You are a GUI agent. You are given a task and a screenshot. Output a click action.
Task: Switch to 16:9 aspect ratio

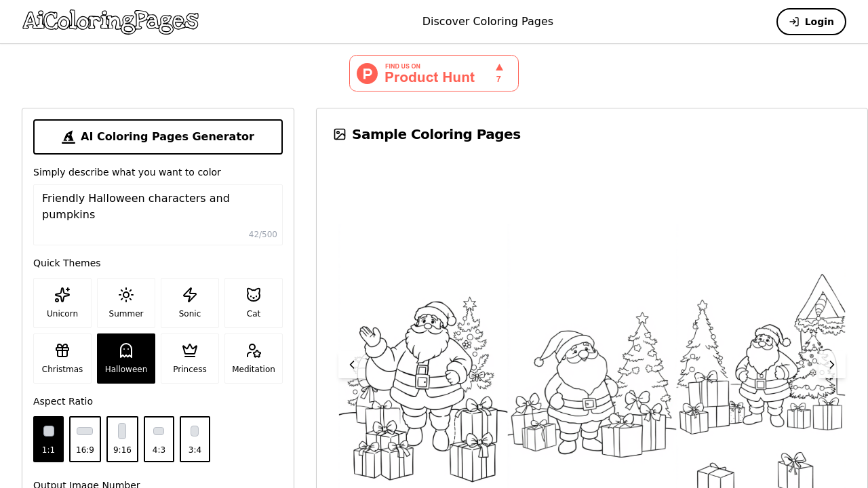85,439
